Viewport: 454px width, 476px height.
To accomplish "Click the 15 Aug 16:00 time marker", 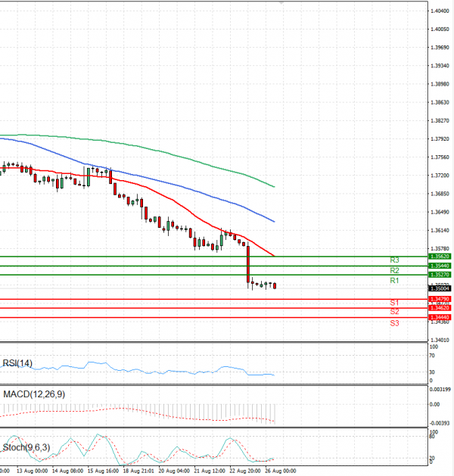I will 102,470.
